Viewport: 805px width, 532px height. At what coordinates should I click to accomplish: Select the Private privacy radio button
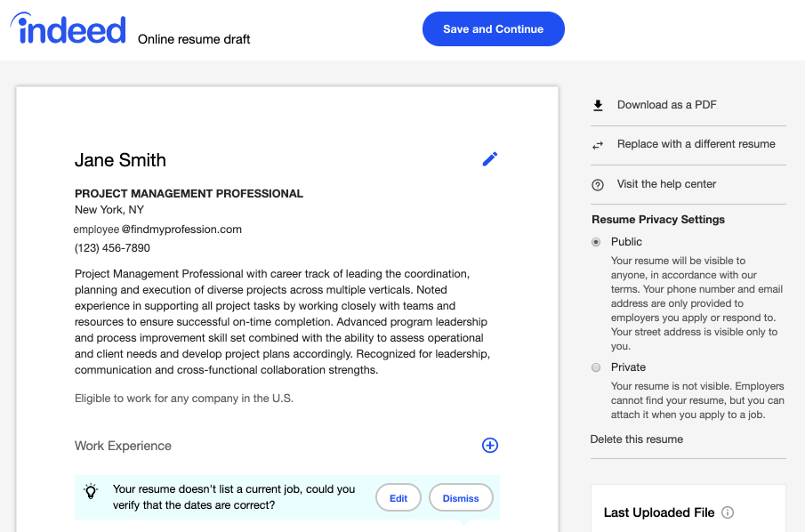point(596,367)
